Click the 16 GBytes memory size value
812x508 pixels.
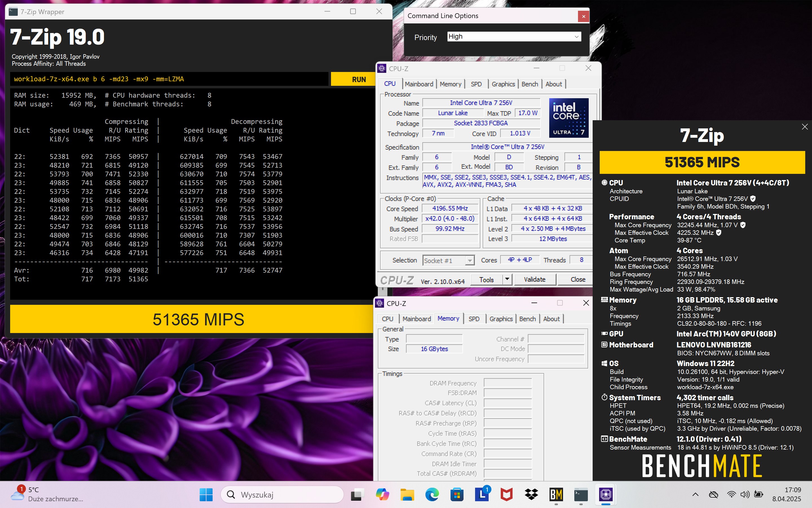click(x=434, y=349)
